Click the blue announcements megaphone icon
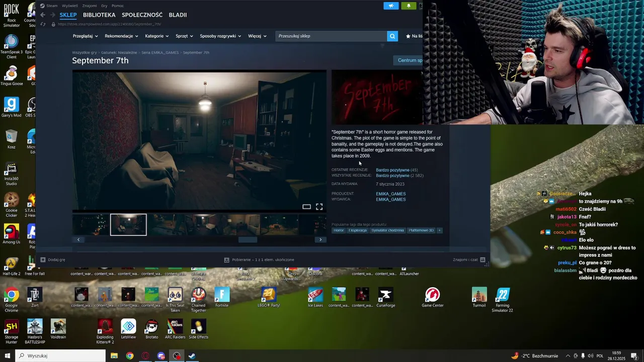 [x=391, y=6]
